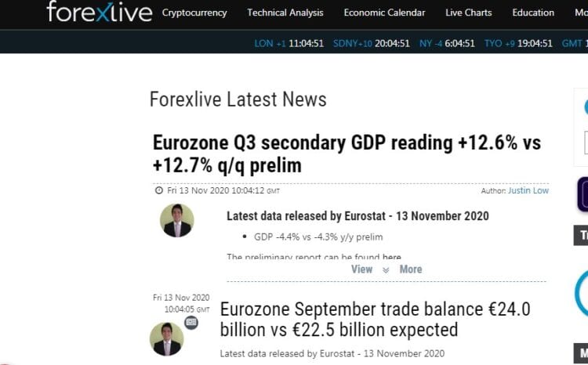Click More to read the full GDP article
The width and height of the screenshot is (588, 365).
(x=411, y=269)
